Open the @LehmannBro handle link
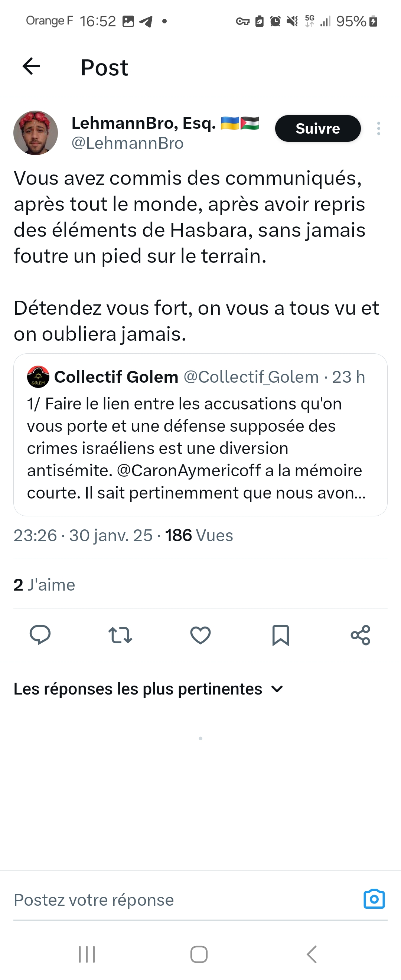401x980 pixels. pos(127,143)
